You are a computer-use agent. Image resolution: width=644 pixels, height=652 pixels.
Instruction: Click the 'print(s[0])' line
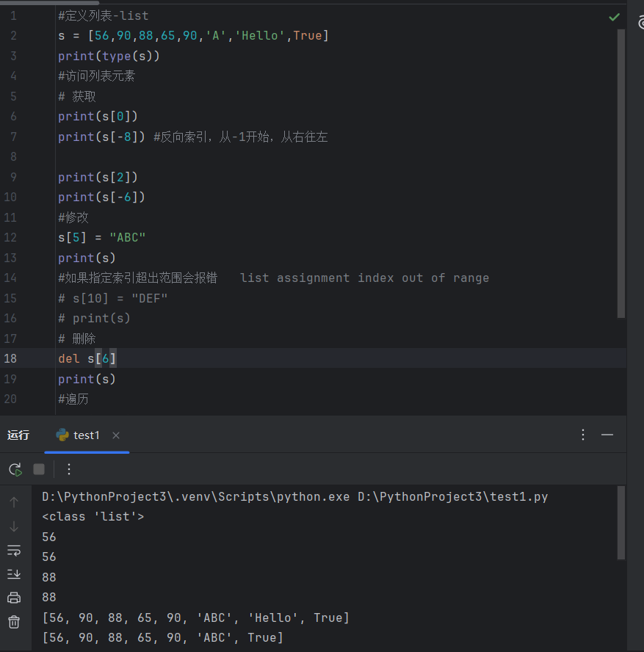coord(98,117)
